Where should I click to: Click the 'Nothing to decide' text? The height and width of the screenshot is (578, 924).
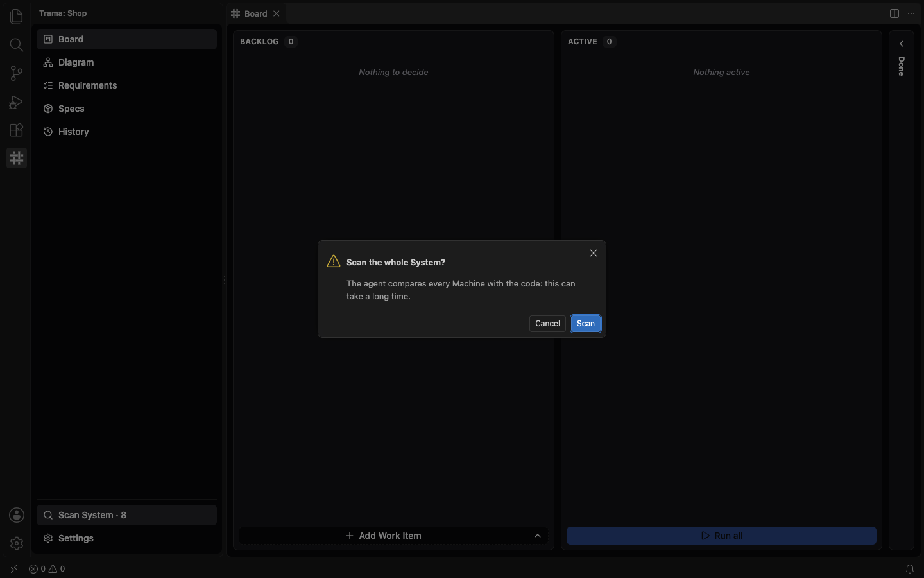pyautogui.click(x=393, y=73)
